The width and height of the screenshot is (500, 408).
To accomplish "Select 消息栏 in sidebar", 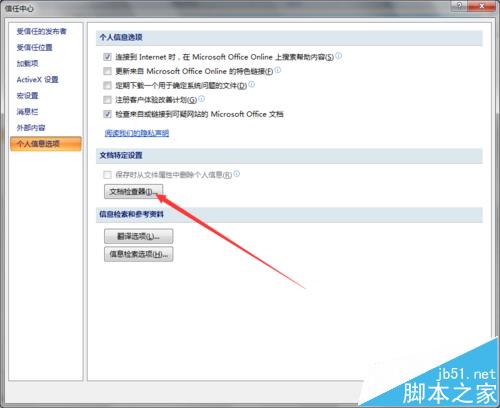I will (x=28, y=111).
